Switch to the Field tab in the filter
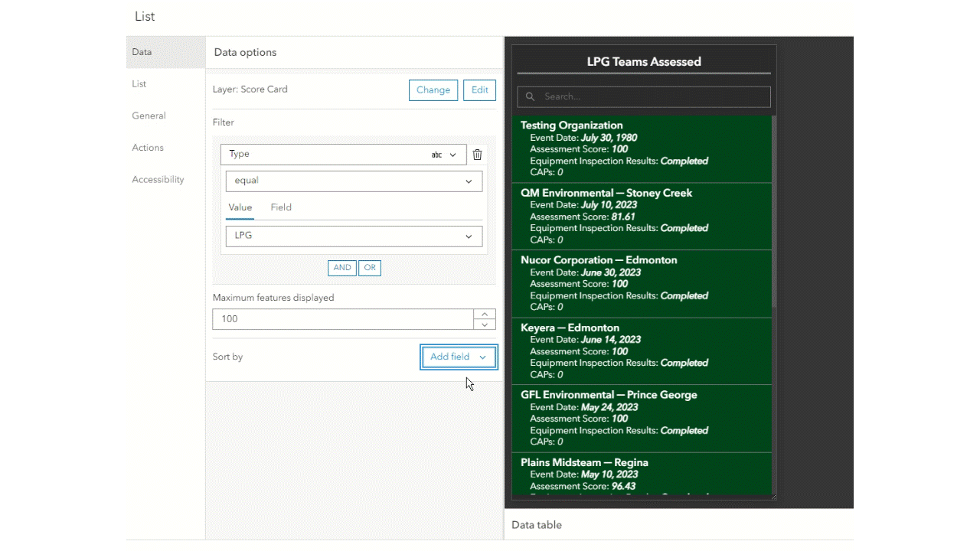Image resolution: width=980 pixels, height=551 pixels. (x=280, y=207)
